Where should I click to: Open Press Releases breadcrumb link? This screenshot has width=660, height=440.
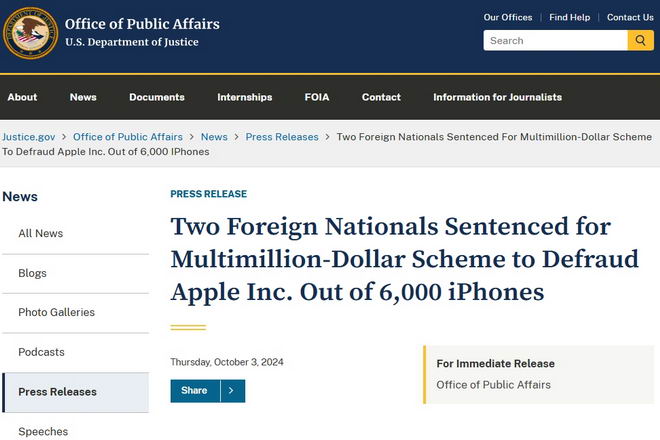point(282,137)
